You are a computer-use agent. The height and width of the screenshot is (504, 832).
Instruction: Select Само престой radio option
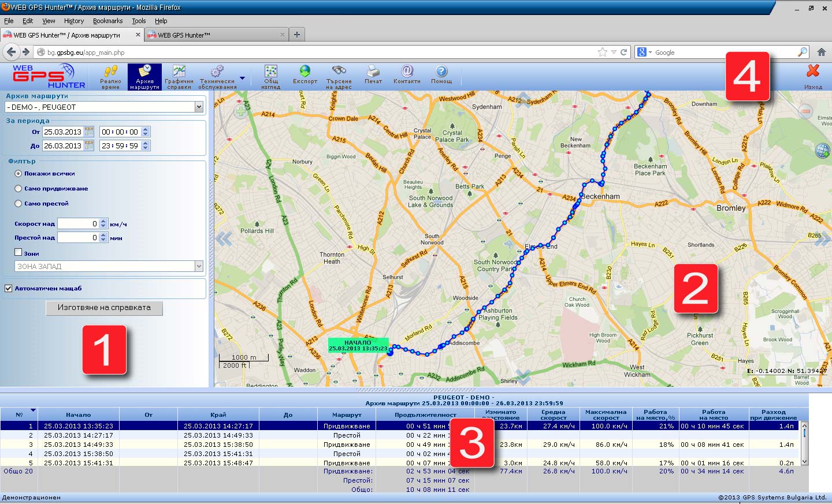18,203
